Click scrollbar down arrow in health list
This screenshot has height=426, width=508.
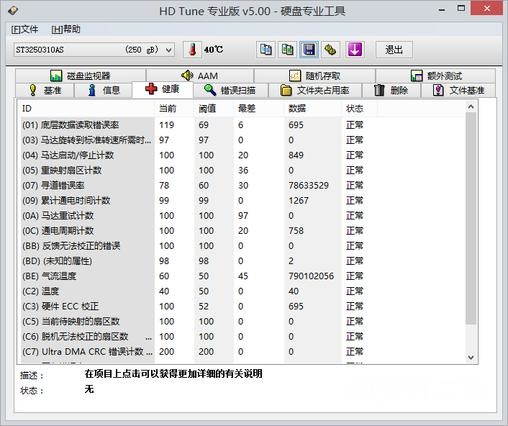[471, 357]
